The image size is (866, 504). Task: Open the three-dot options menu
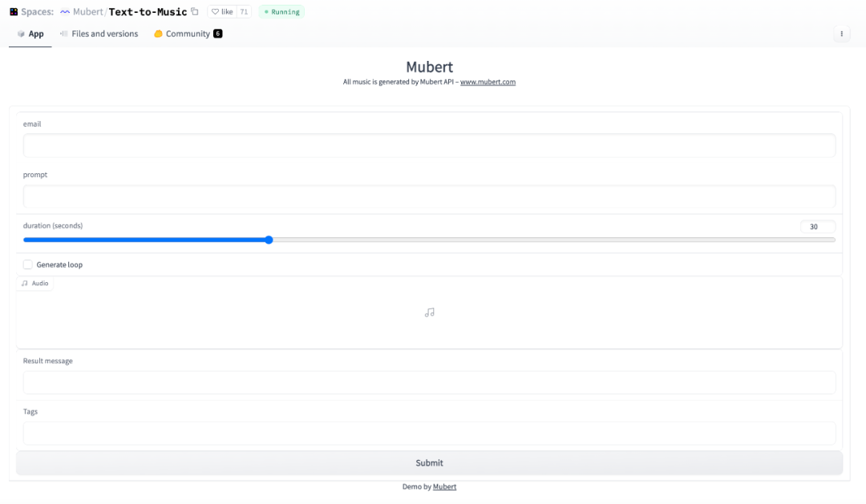[841, 34]
